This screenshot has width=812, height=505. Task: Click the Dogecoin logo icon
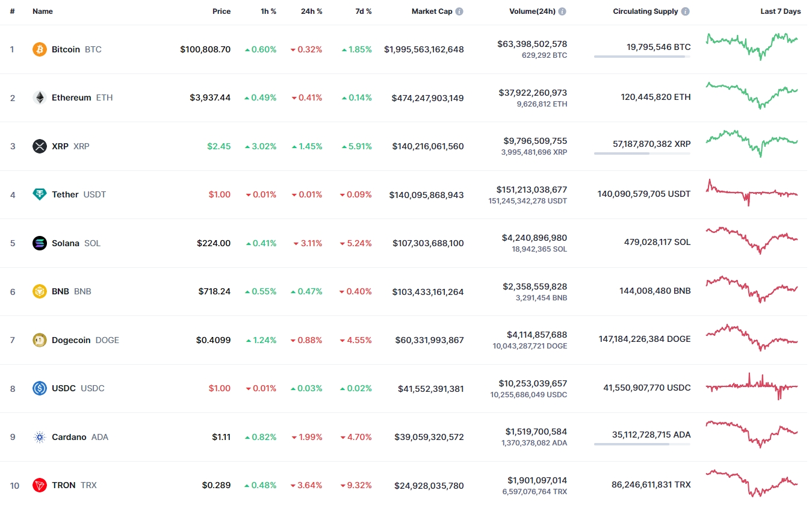[x=39, y=340]
